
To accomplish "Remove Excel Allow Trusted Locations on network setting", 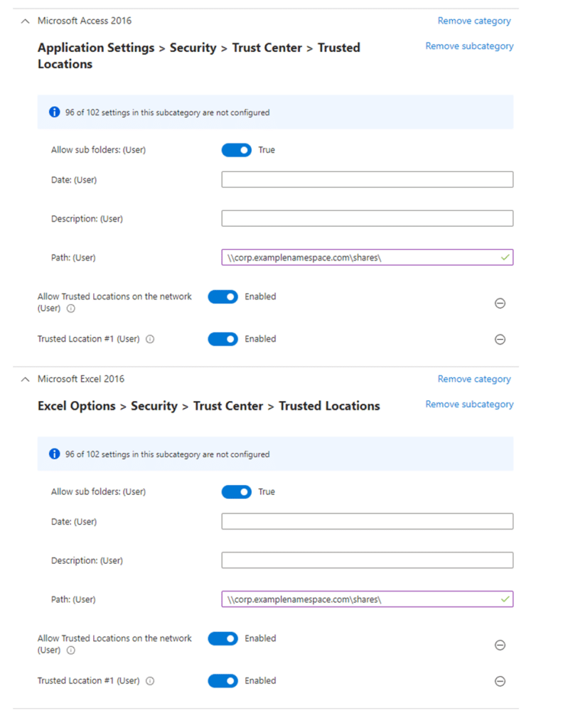I will (x=500, y=645).
